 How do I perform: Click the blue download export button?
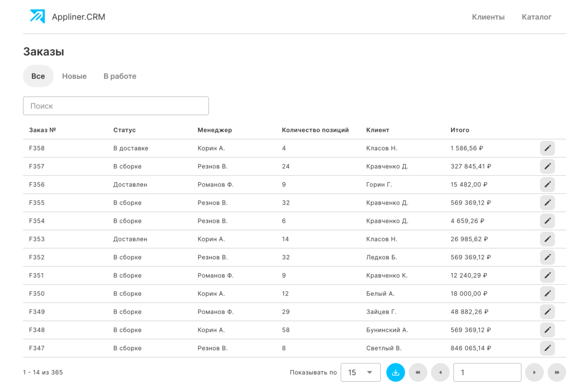395,372
